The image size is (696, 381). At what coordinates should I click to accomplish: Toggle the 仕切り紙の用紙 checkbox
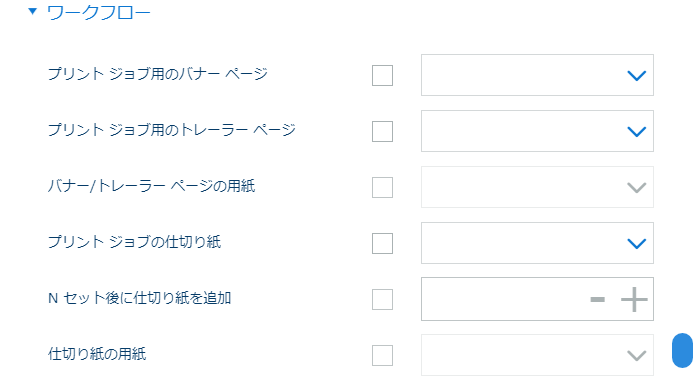[382, 355]
